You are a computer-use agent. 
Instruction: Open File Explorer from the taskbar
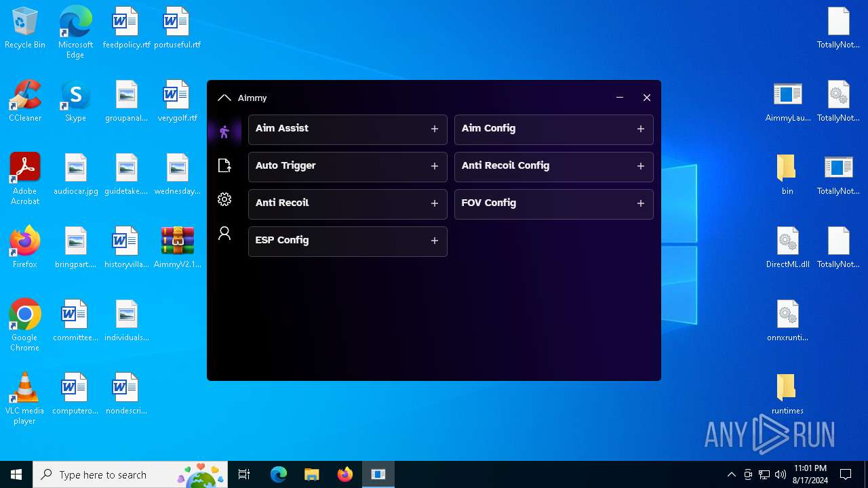click(311, 474)
